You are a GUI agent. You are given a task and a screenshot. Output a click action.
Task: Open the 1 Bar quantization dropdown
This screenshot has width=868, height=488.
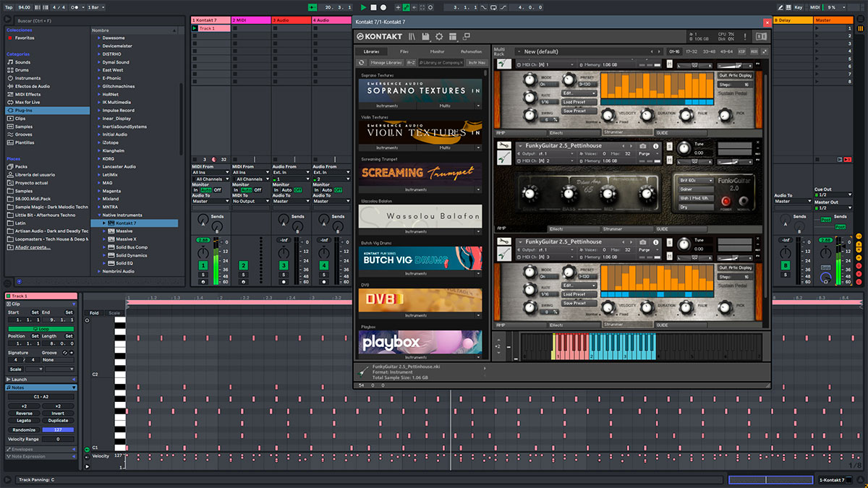click(x=95, y=7)
